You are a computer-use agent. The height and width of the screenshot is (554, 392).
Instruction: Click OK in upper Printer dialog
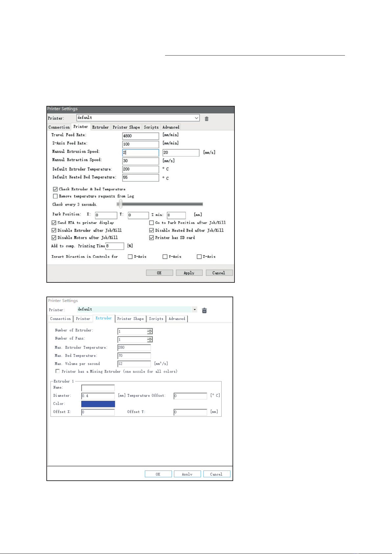click(159, 273)
